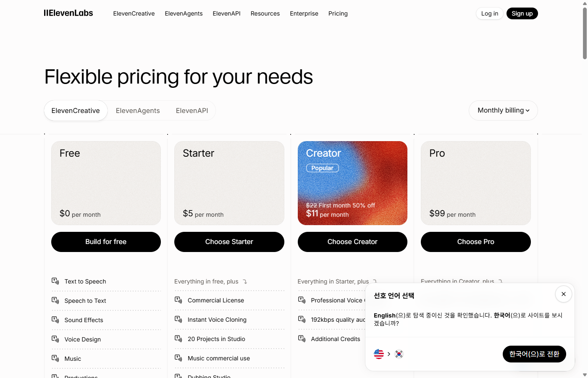Click the arrow beside 'Everything in free, plus'

click(245, 282)
